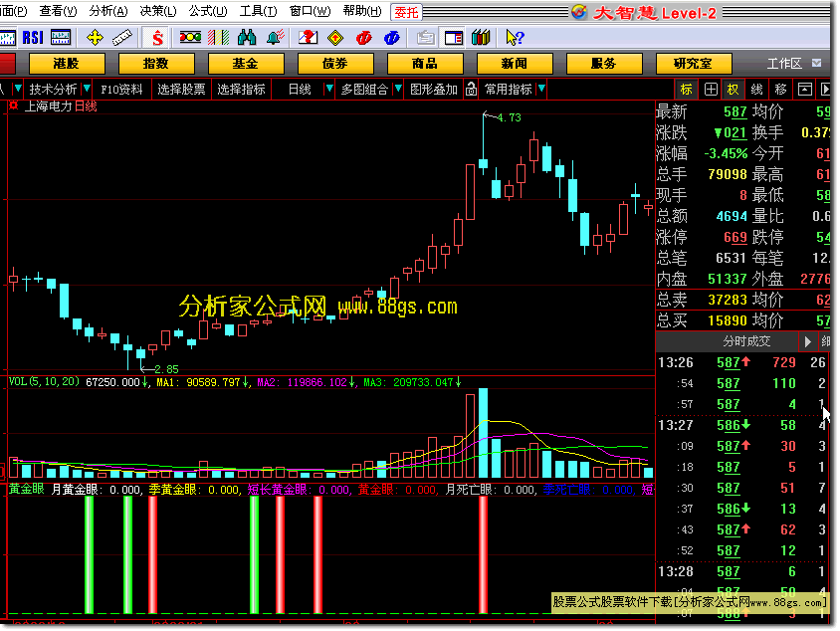Click the 技术分析 toolbar item
This screenshot has width=840, height=631.
click(x=53, y=89)
